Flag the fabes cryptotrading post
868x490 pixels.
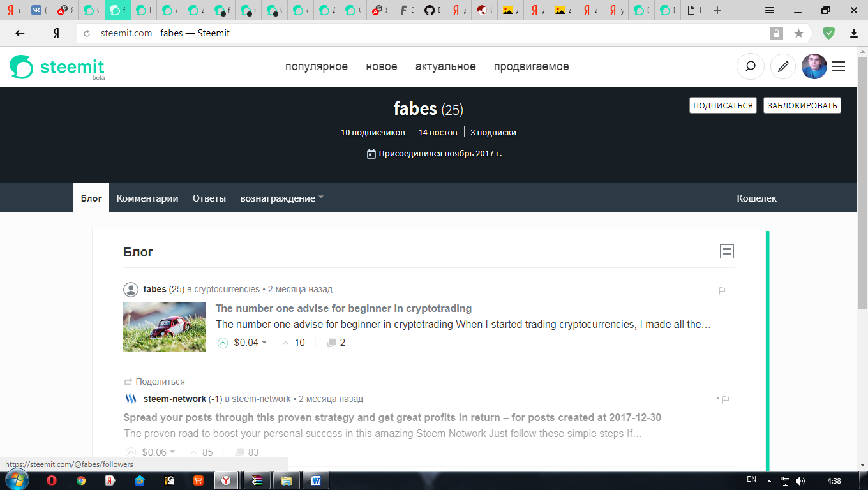pyautogui.click(x=722, y=290)
